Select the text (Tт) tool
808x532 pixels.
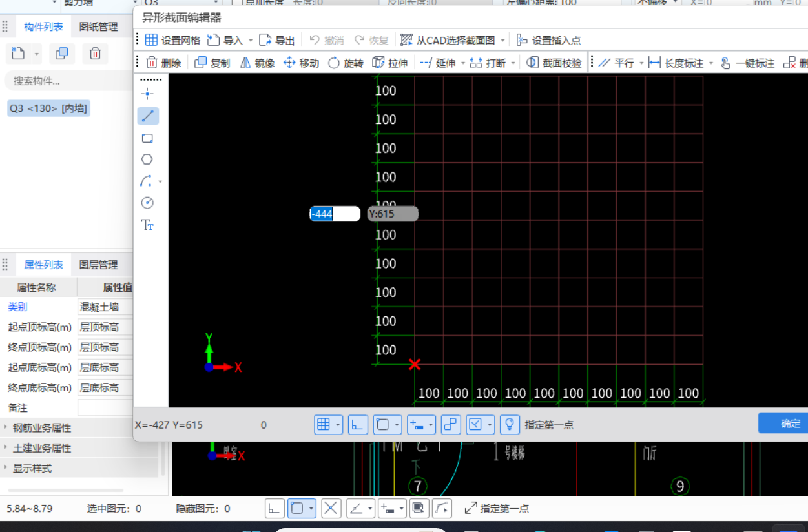coord(148,225)
